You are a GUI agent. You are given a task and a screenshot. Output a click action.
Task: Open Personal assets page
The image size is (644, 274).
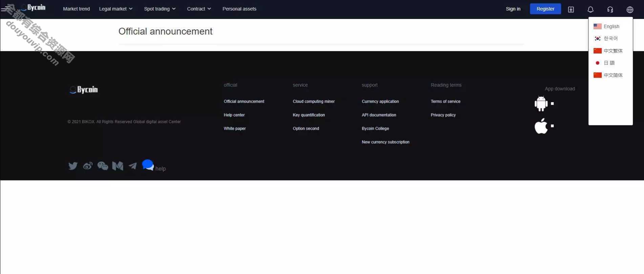click(x=239, y=9)
